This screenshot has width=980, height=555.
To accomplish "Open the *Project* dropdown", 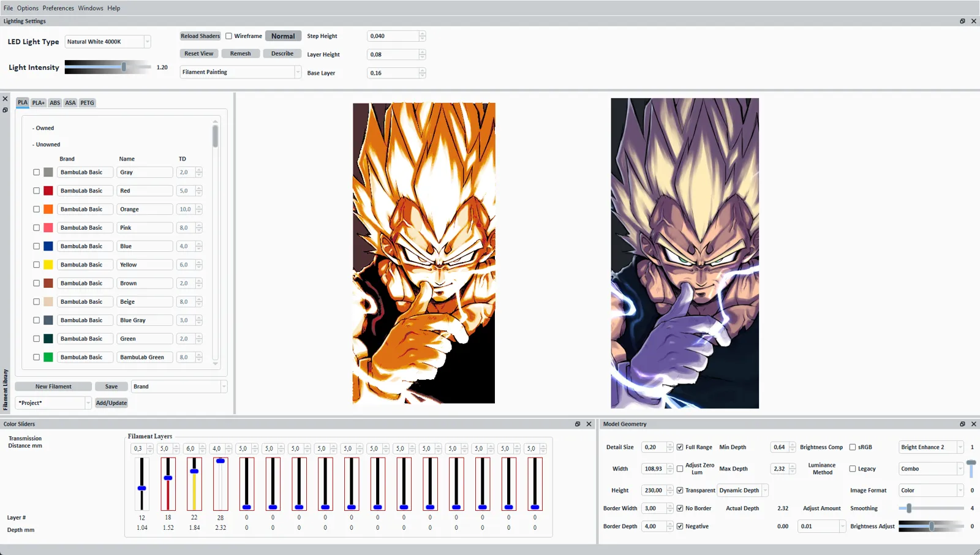I will click(x=53, y=403).
